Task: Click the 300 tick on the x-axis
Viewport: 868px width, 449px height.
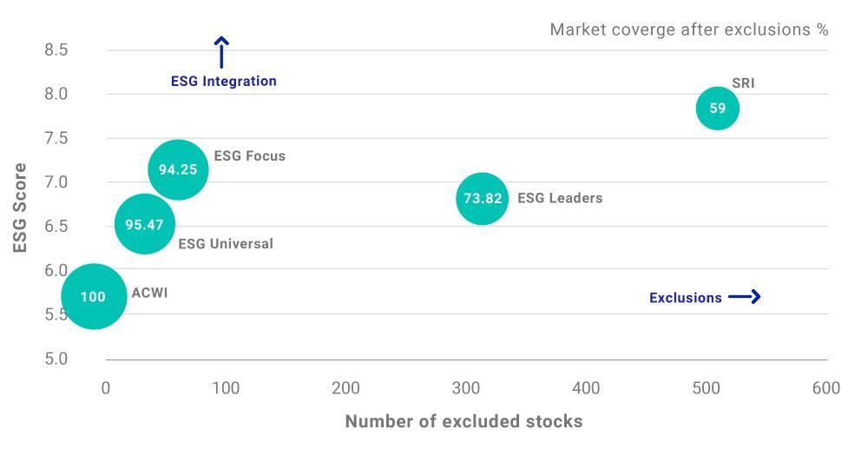Action: (466, 388)
